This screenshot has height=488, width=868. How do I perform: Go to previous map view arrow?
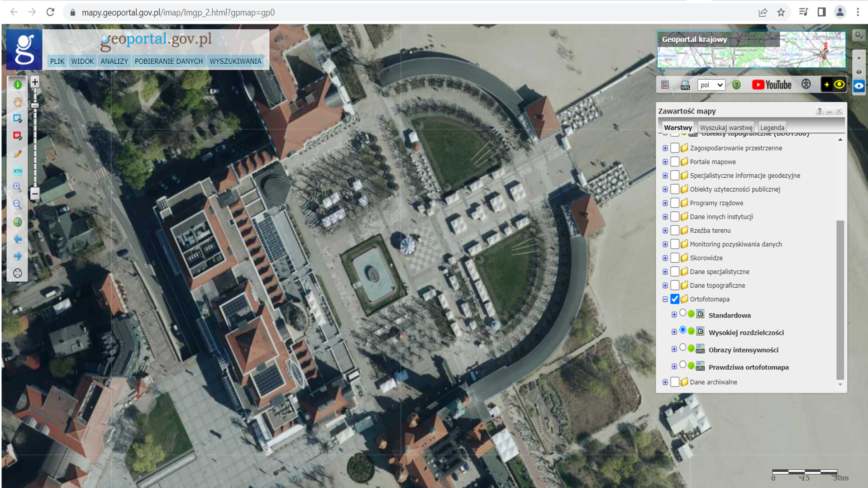tap(18, 239)
